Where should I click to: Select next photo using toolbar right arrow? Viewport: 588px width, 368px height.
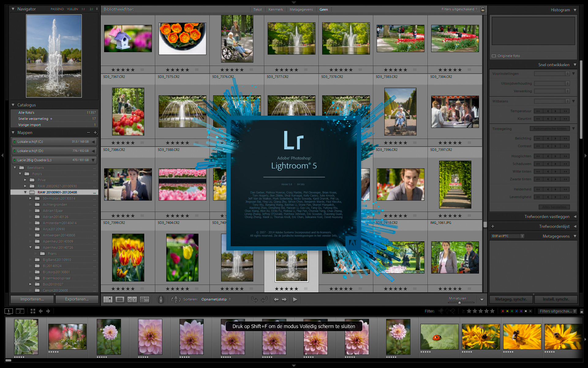(284, 299)
